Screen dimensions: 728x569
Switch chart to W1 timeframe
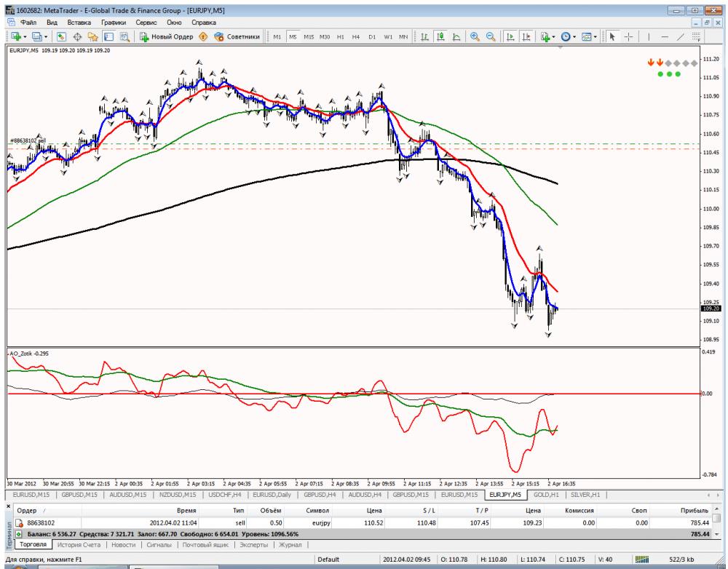(388, 36)
